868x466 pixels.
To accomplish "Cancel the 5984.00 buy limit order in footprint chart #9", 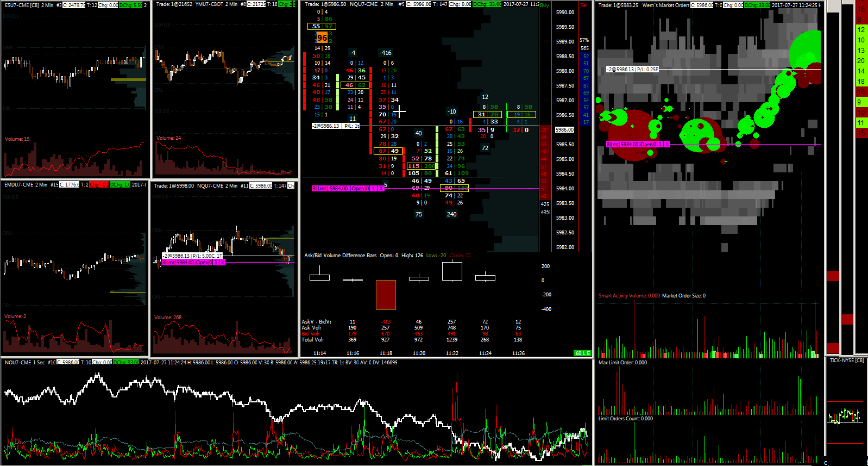I will 381,189.
